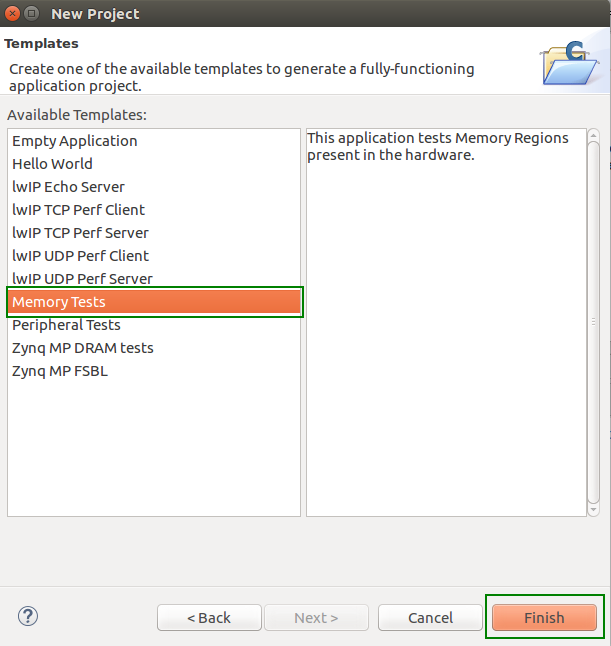The width and height of the screenshot is (611, 646).
Task: Select the Empty Application template
Action: (75, 141)
